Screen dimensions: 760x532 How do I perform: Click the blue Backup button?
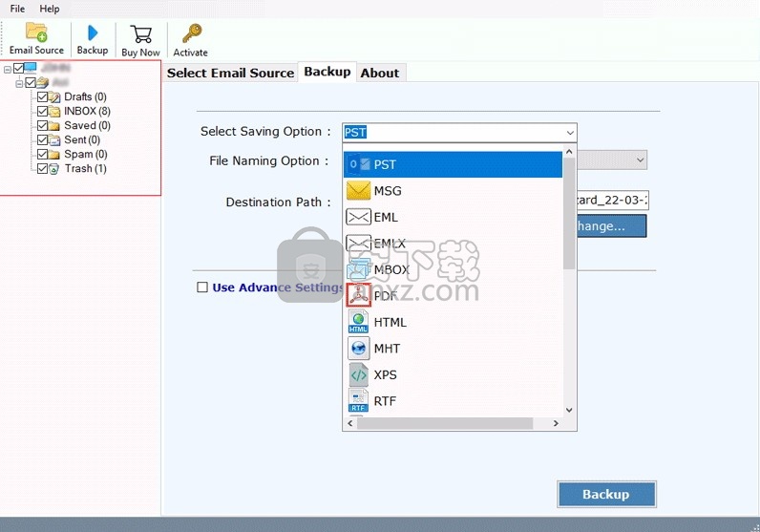point(607,494)
